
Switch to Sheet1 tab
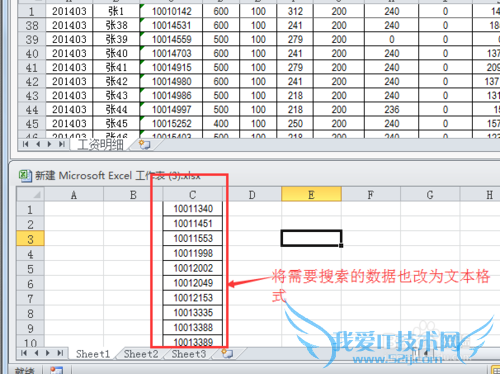click(93, 354)
